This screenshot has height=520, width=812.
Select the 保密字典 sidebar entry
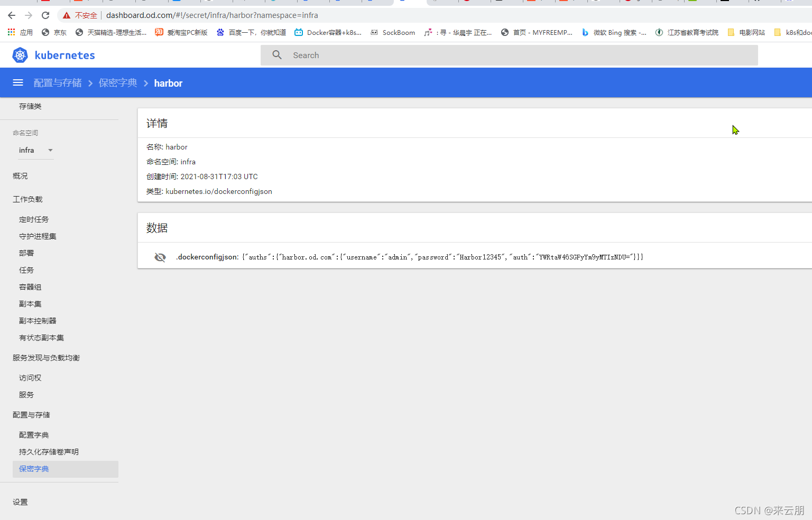[x=33, y=469]
